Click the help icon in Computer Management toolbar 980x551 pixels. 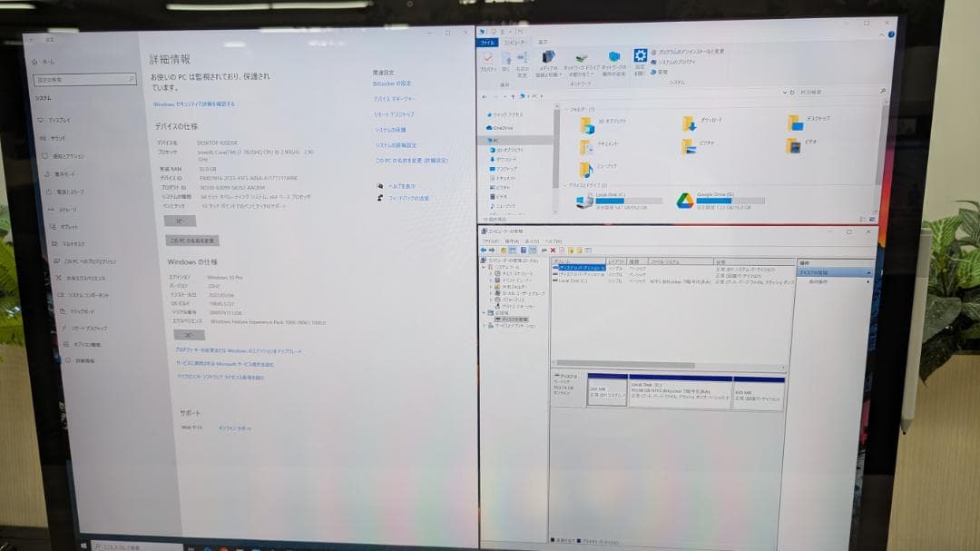point(588,251)
